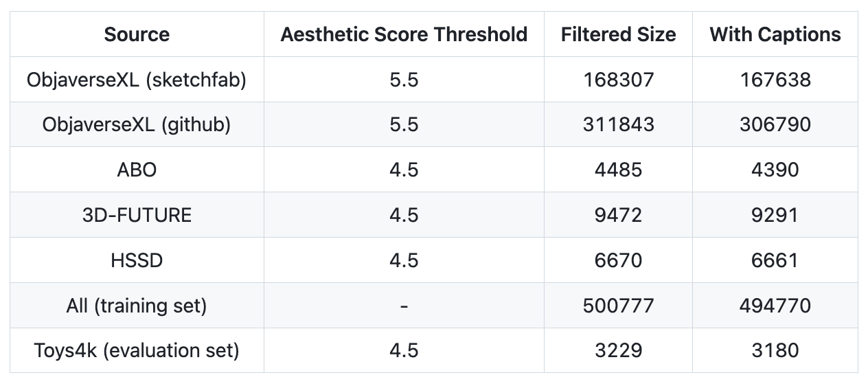The image size is (868, 386).
Task: Click the ObjaverseXL (github) source cell
Action: (137, 124)
